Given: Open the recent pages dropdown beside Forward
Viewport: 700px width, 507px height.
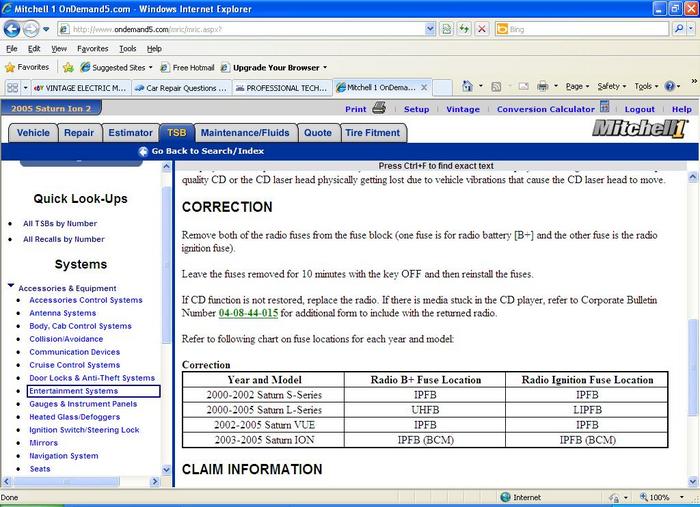Looking at the screenshot, I should (x=46, y=30).
